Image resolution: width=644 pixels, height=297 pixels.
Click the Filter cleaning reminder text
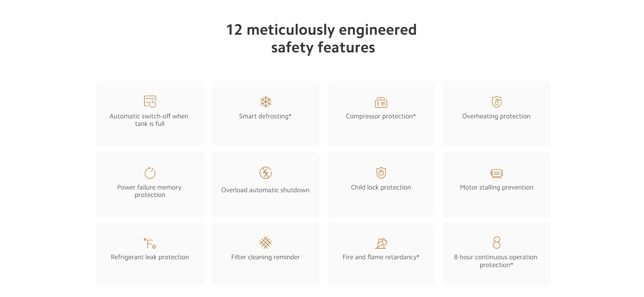point(266,257)
